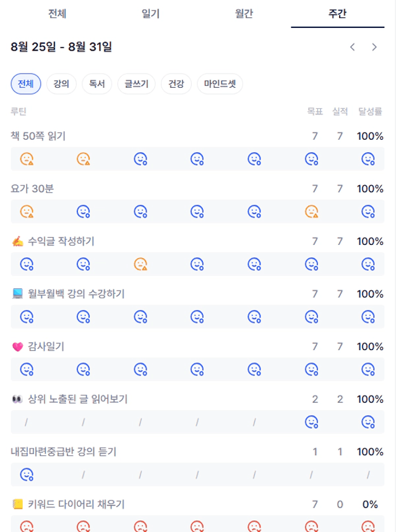396x532 pixels.
Task: Click the smiley in 내집마련중급반 강의 듣기 row
Action: coord(27,474)
